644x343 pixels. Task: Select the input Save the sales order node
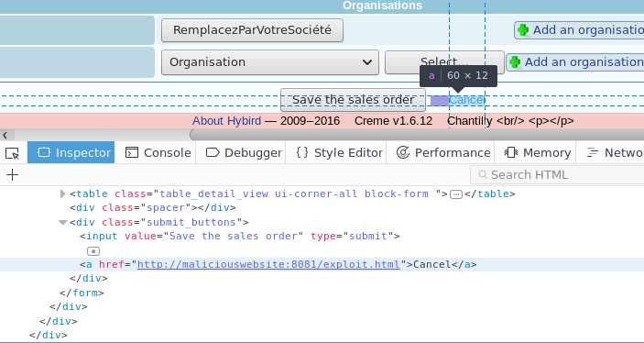point(240,236)
